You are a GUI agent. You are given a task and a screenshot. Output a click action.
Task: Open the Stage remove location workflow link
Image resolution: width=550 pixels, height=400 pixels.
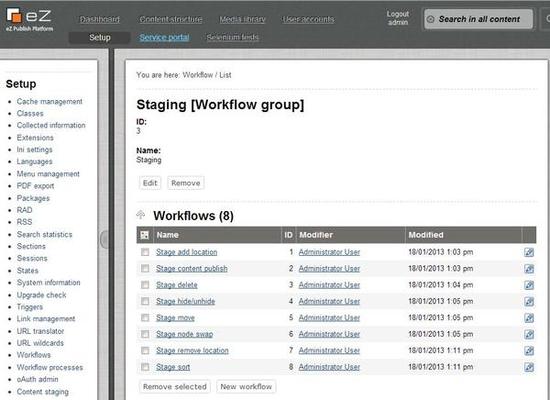click(192, 351)
